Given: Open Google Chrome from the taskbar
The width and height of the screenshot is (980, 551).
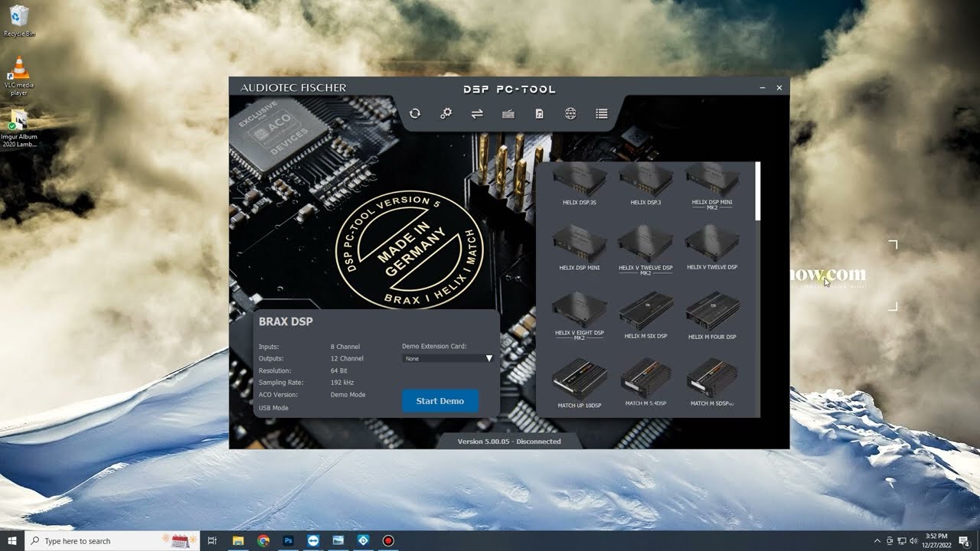Looking at the screenshot, I should coord(263,541).
